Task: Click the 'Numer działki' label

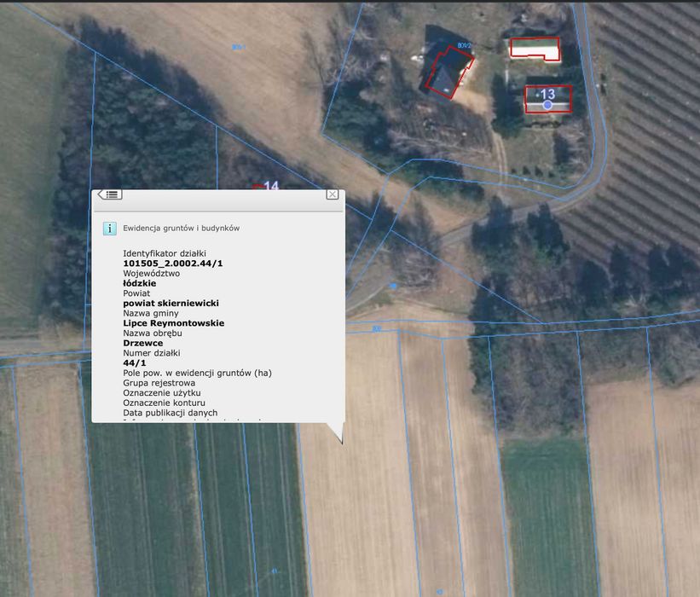Action: (152, 353)
